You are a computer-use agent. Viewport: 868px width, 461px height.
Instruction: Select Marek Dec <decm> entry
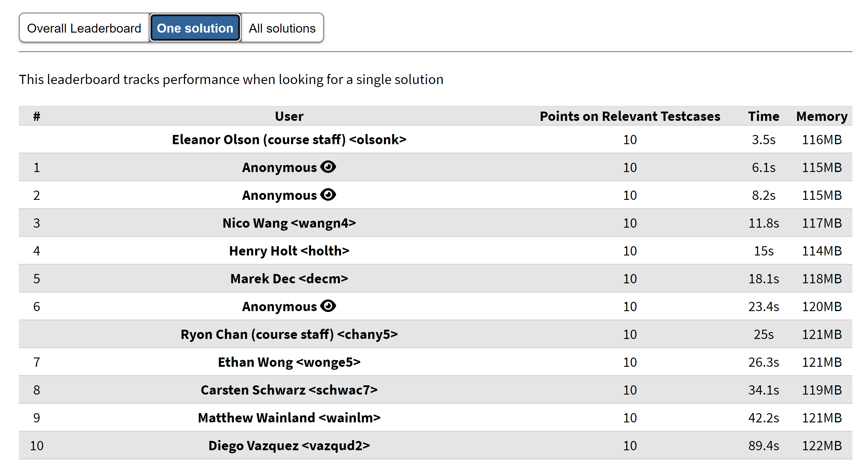point(289,279)
